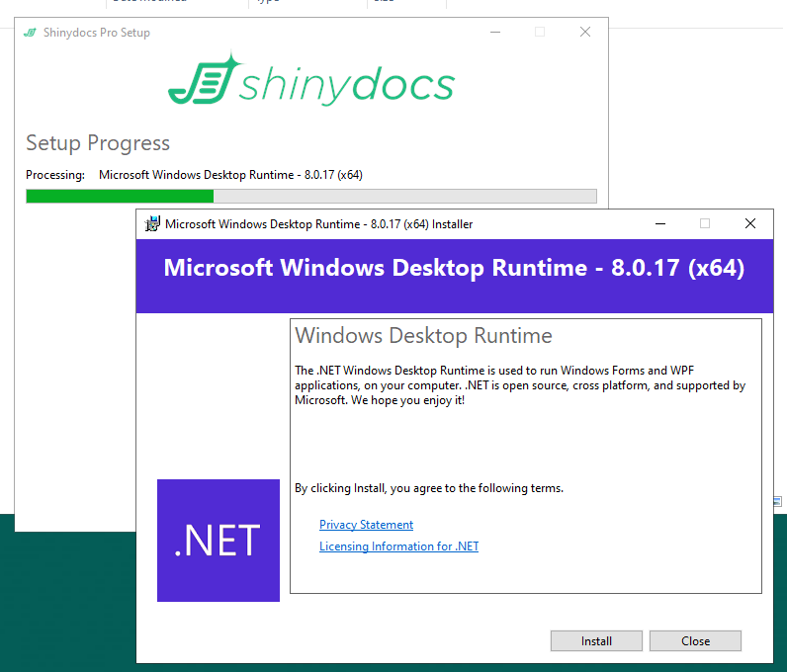Click the Shinydocs Pro Setup title bar text
The height and width of the screenshot is (672, 787).
click(97, 33)
